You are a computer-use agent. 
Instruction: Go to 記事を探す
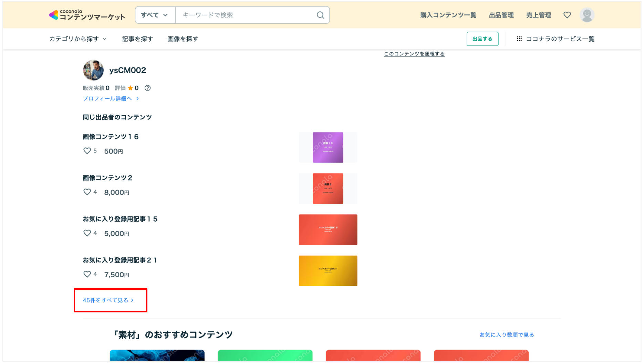tap(137, 39)
